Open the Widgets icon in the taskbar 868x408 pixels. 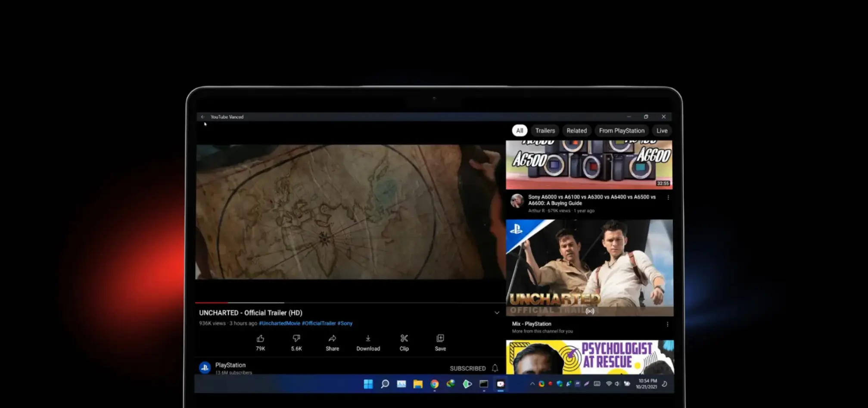(x=401, y=384)
